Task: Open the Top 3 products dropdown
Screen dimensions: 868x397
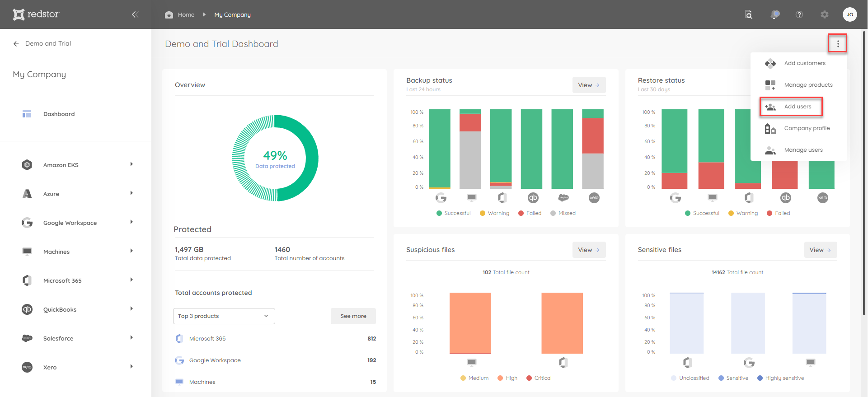Action: [x=224, y=316]
